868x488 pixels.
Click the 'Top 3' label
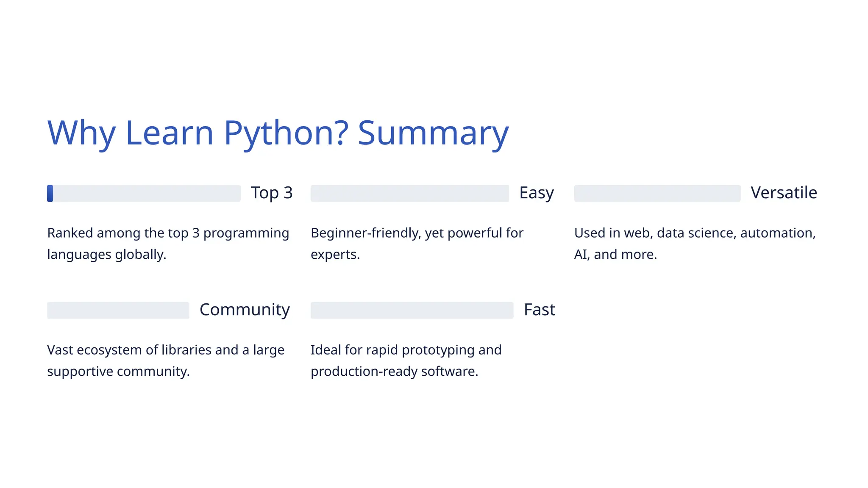[x=272, y=193]
